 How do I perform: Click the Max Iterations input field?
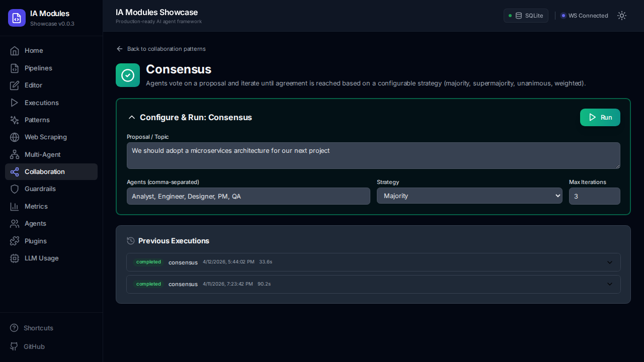pos(594,196)
